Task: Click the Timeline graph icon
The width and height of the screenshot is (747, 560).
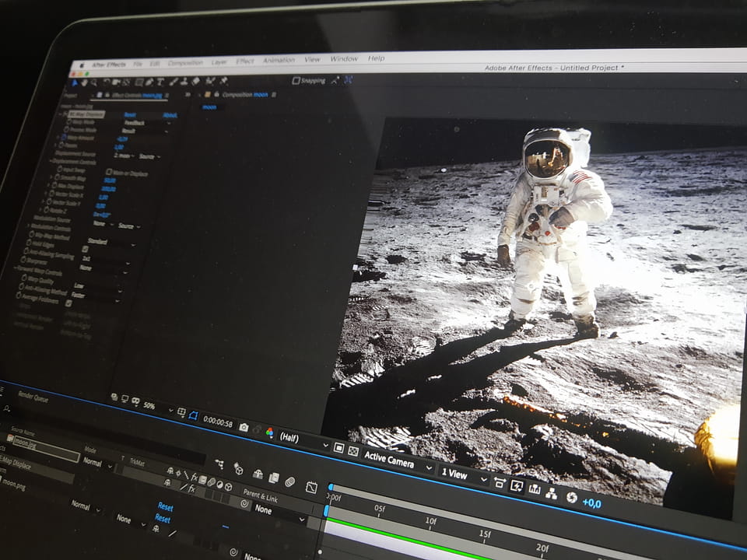Action: click(535, 489)
